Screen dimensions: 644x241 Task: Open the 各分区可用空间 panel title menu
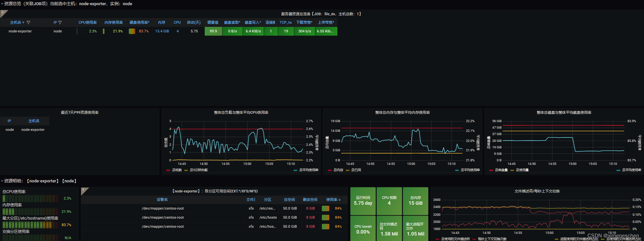pyautogui.click(x=214, y=191)
